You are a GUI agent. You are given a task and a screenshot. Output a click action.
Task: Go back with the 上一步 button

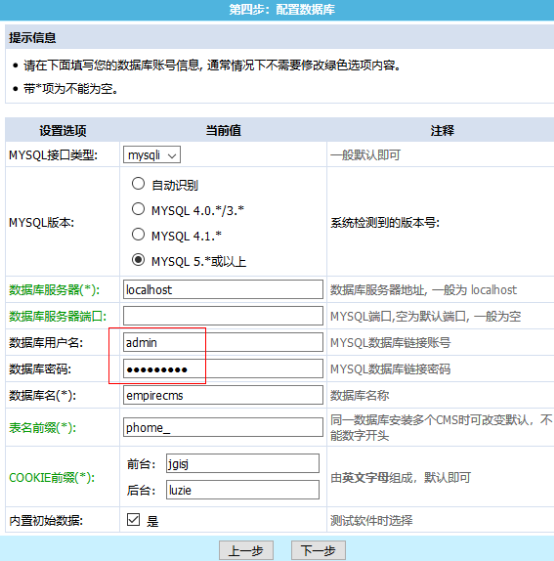pyautogui.click(x=246, y=550)
